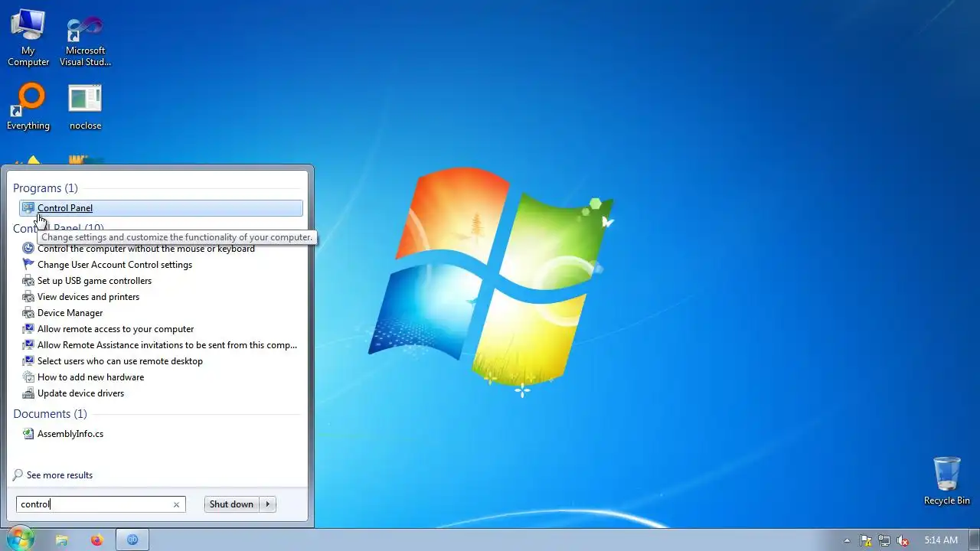Select the Recycle Bin on desktop

click(x=946, y=481)
